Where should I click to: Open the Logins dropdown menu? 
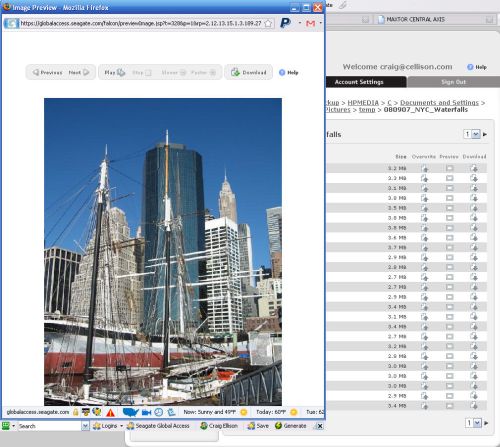108,426
